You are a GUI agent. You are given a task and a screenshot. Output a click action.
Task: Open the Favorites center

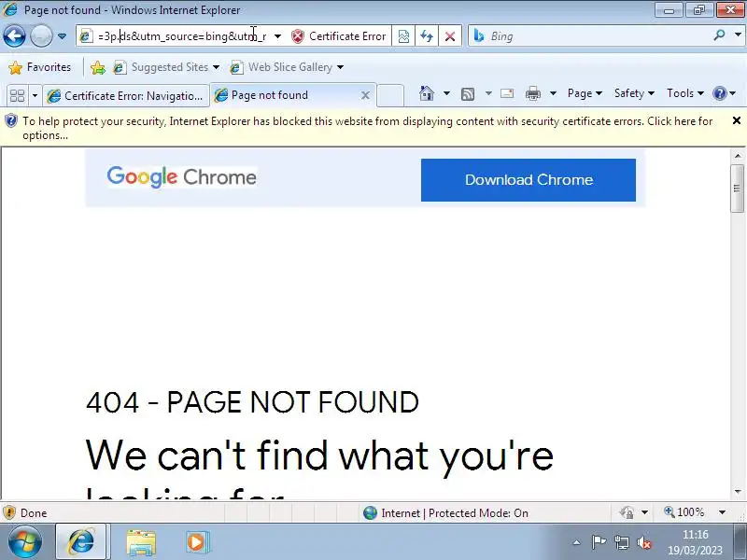pyautogui.click(x=39, y=67)
